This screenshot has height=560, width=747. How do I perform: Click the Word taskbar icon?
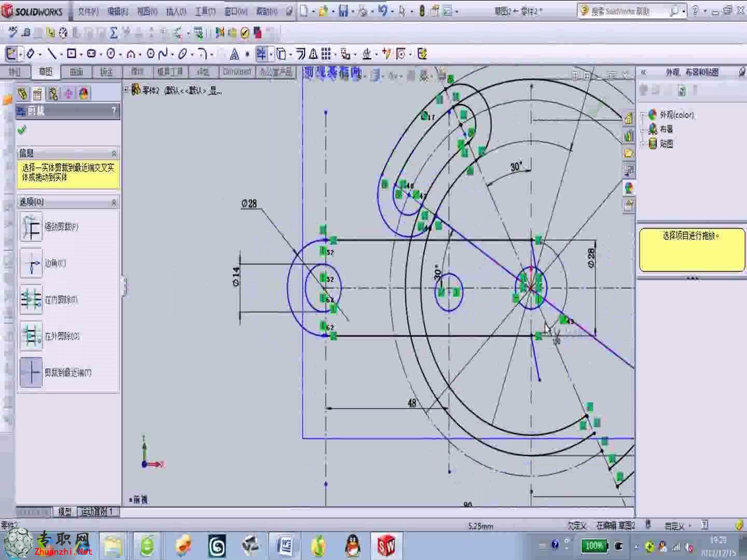(x=285, y=545)
